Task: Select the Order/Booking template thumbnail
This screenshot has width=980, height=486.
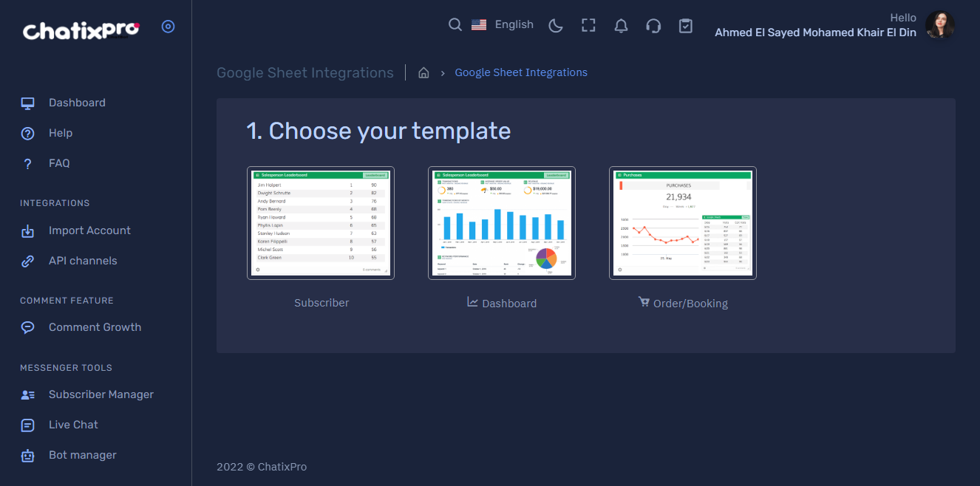Action: click(683, 223)
